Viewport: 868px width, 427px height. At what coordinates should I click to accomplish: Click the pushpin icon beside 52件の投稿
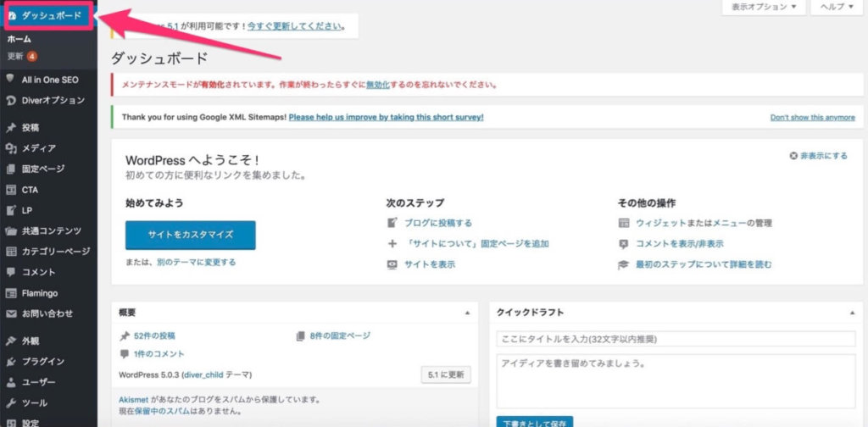coord(124,335)
